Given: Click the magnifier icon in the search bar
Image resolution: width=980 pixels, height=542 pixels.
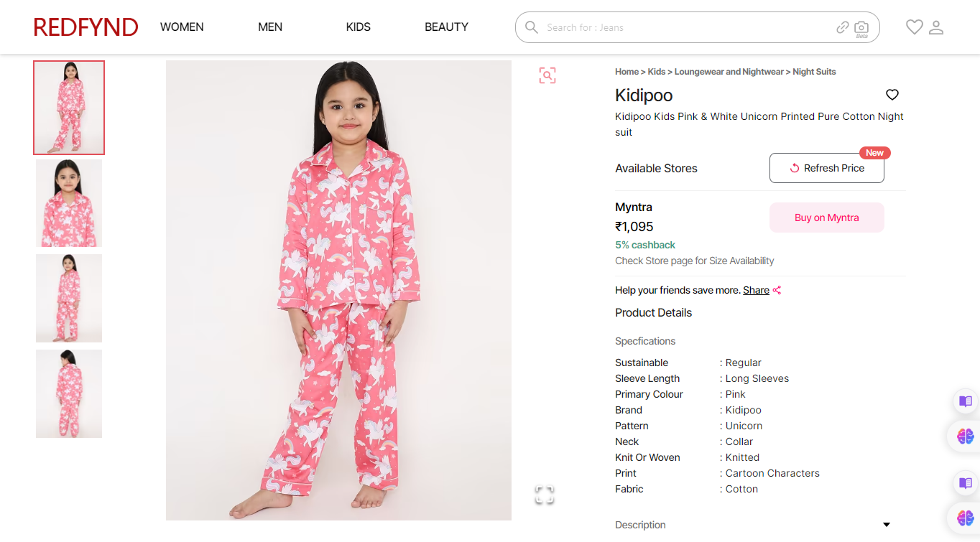Looking at the screenshot, I should (x=532, y=27).
